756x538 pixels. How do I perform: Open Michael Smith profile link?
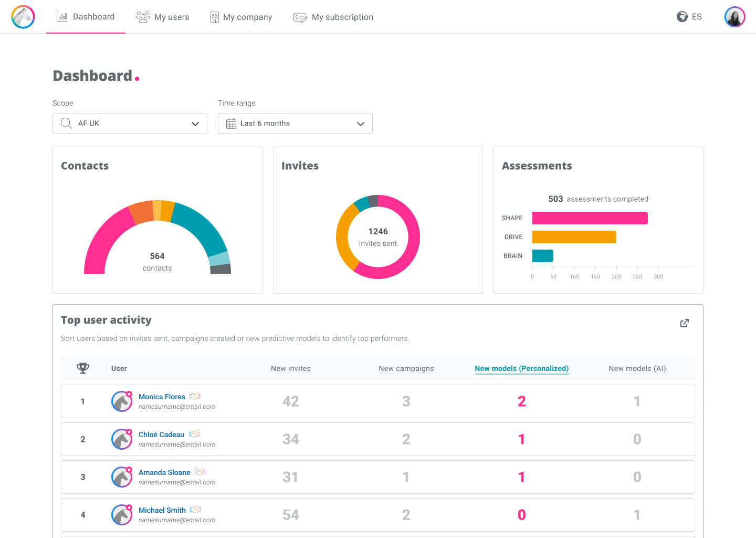coord(162,510)
